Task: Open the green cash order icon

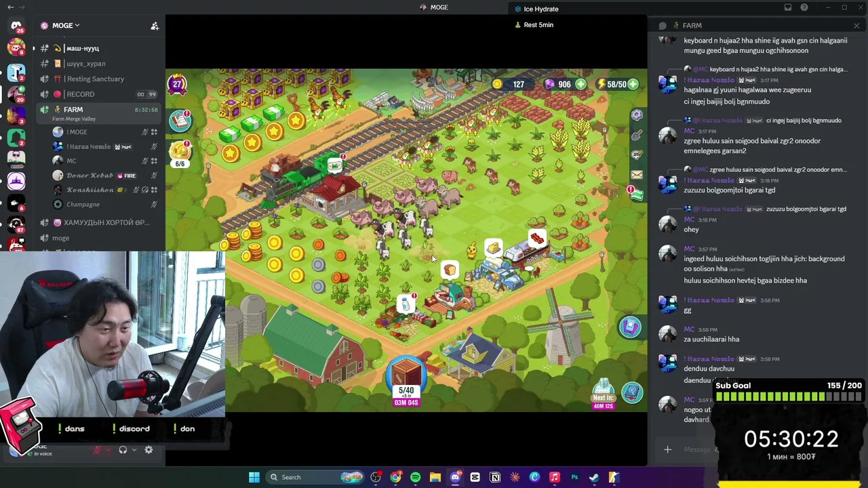Action: tap(635, 195)
